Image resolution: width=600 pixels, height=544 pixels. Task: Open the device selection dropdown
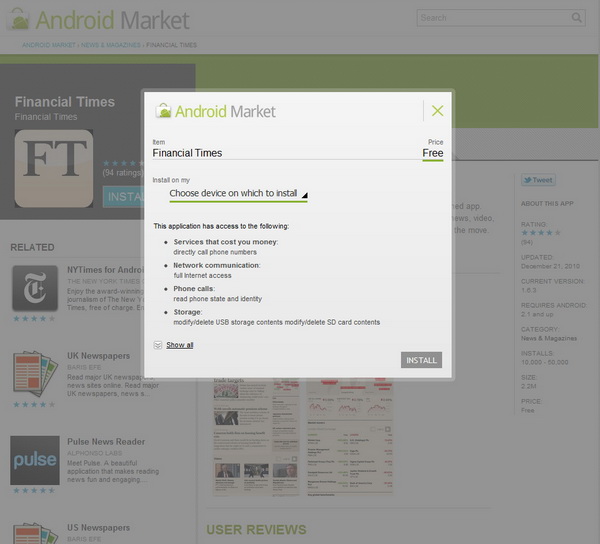pyautogui.click(x=238, y=194)
